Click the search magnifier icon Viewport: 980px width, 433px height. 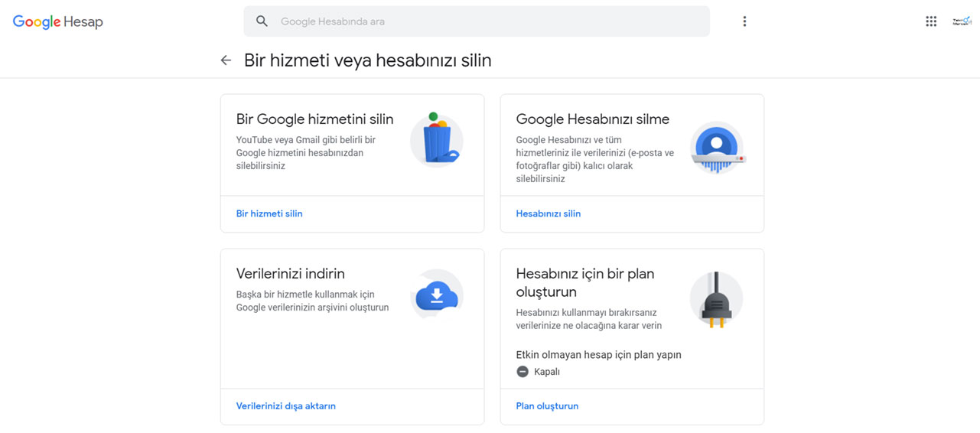coord(262,21)
